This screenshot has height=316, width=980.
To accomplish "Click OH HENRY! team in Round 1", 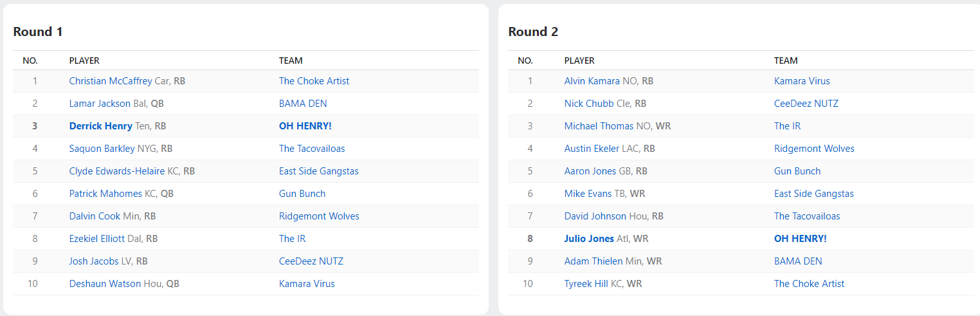I will click(305, 126).
